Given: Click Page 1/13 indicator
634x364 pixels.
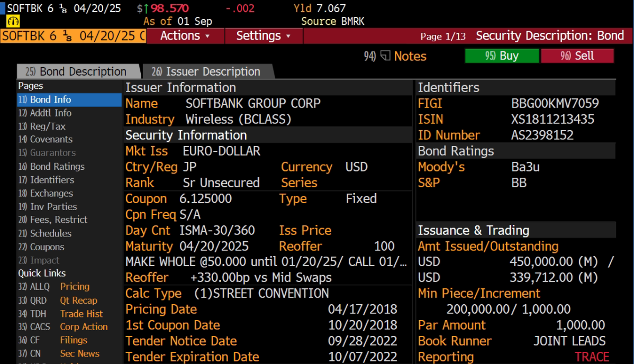Looking at the screenshot, I should 443,37.
